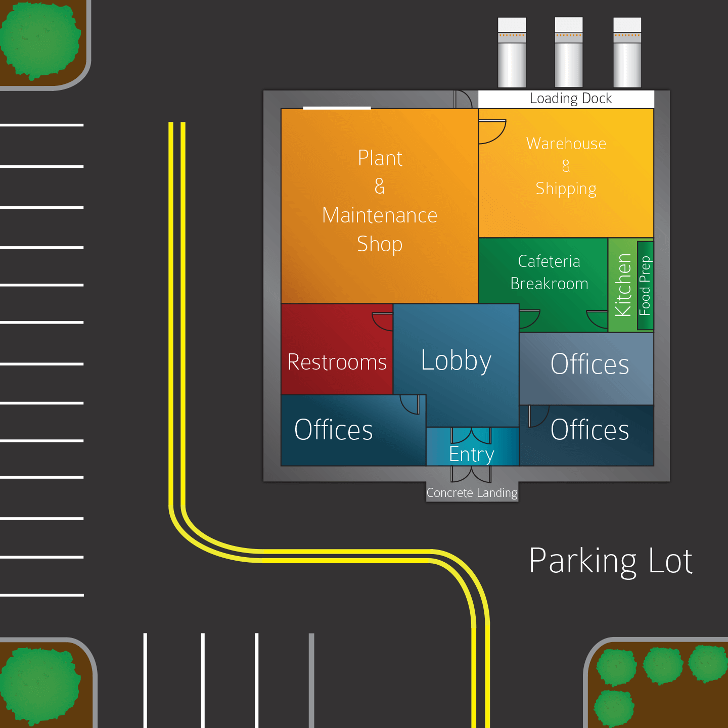
Task: Click the Kitchen room
Action: pos(623,285)
